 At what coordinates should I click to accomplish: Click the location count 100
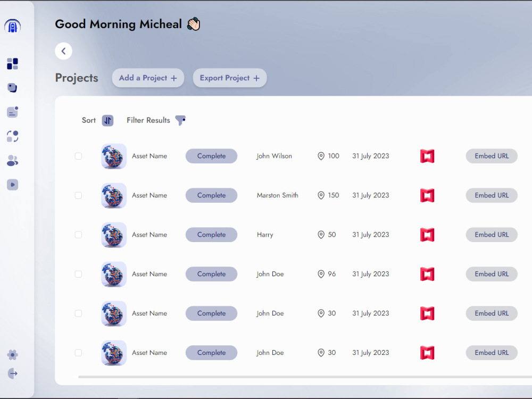pyautogui.click(x=334, y=156)
